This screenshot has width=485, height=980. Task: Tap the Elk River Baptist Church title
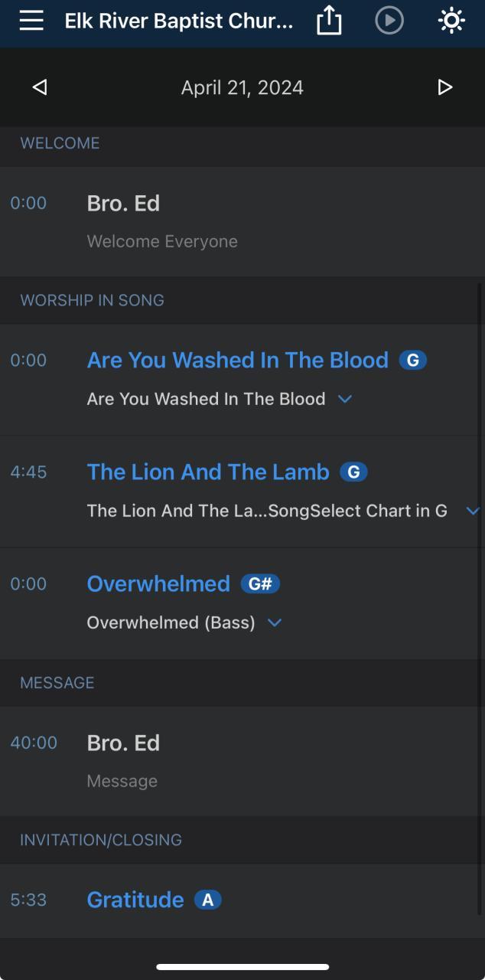[x=178, y=21]
